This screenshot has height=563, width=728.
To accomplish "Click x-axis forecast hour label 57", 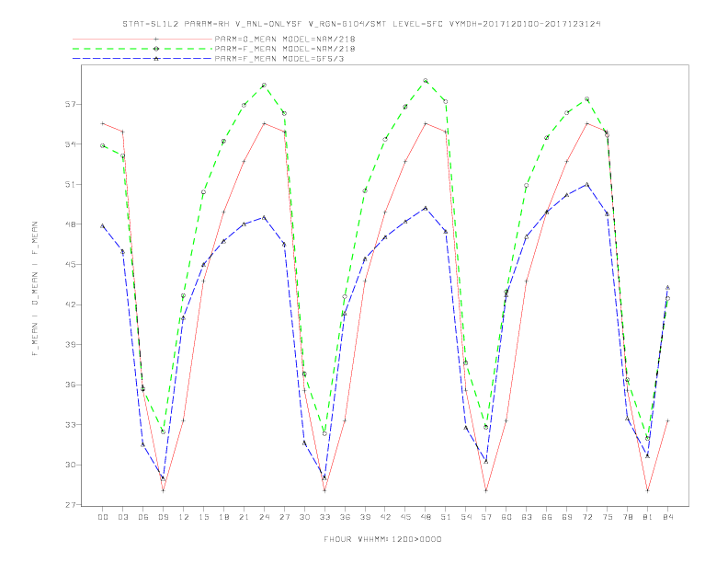I will [486, 517].
